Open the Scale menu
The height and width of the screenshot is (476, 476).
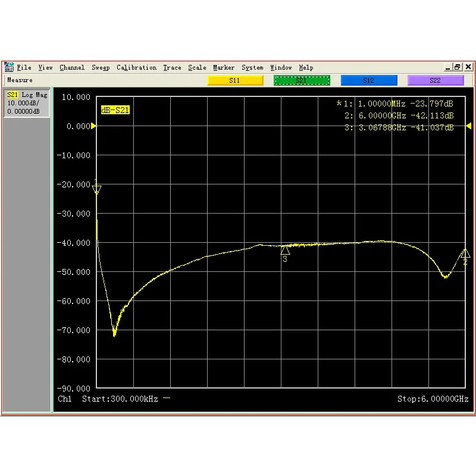point(197,67)
